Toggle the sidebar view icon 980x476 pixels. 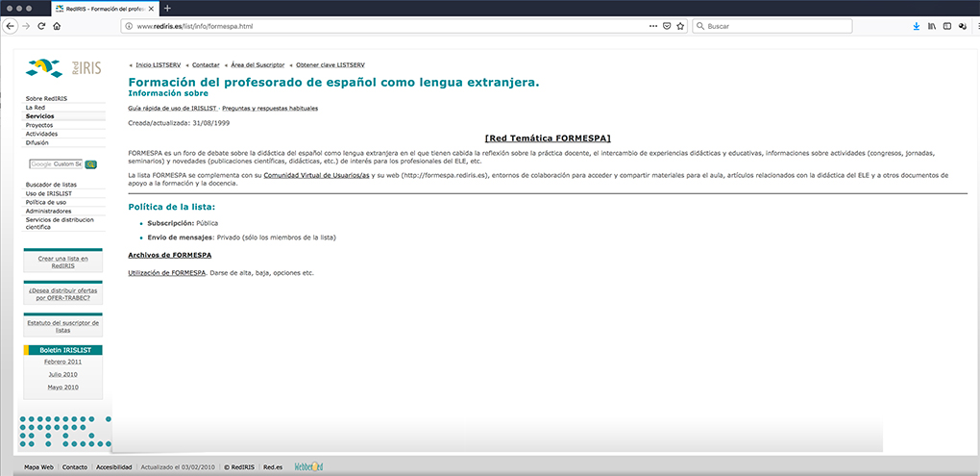coord(947,26)
